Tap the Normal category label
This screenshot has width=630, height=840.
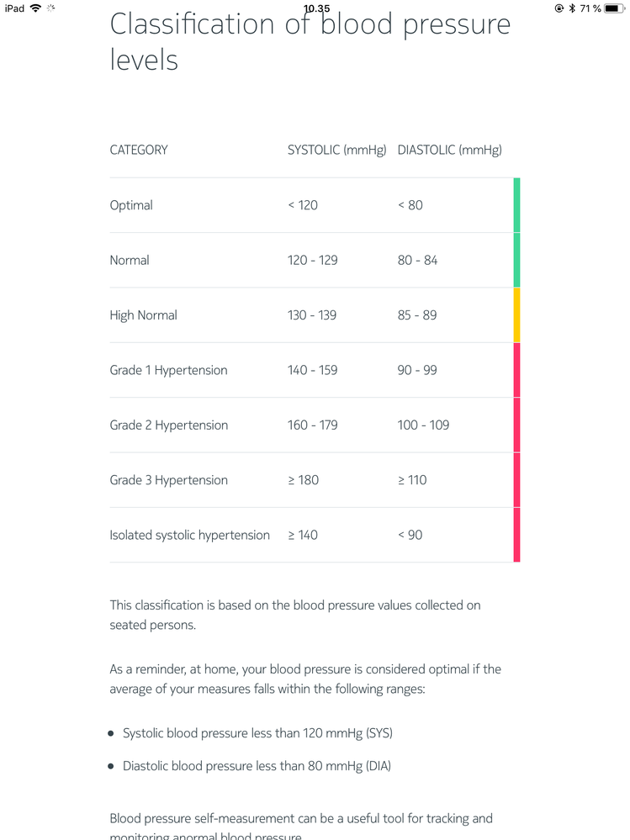(x=130, y=261)
